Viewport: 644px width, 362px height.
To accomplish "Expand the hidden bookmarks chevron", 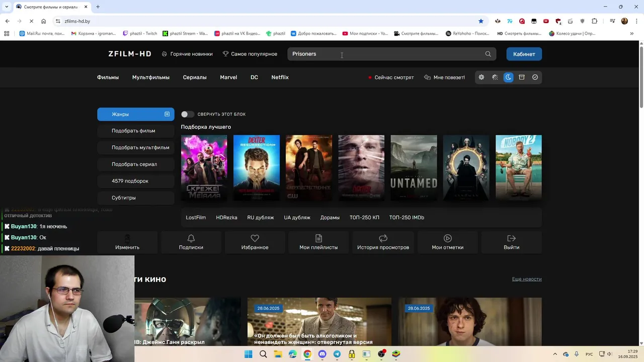I will [632, 34].
